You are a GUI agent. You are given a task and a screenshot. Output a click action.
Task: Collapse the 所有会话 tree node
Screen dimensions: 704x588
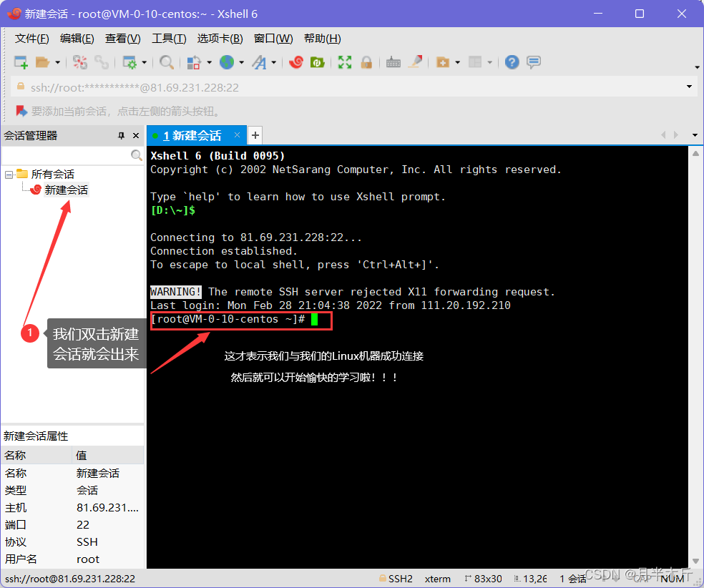(x=9, y=175)
